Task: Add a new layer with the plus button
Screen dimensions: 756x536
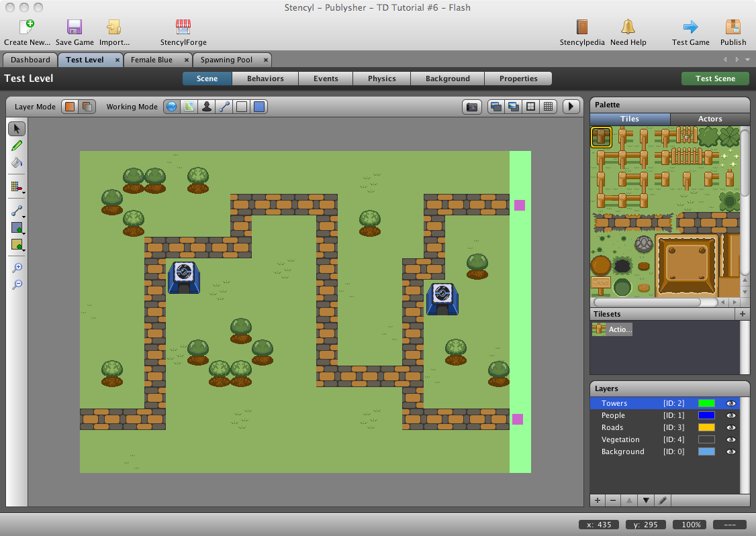Action: [598, 500]
